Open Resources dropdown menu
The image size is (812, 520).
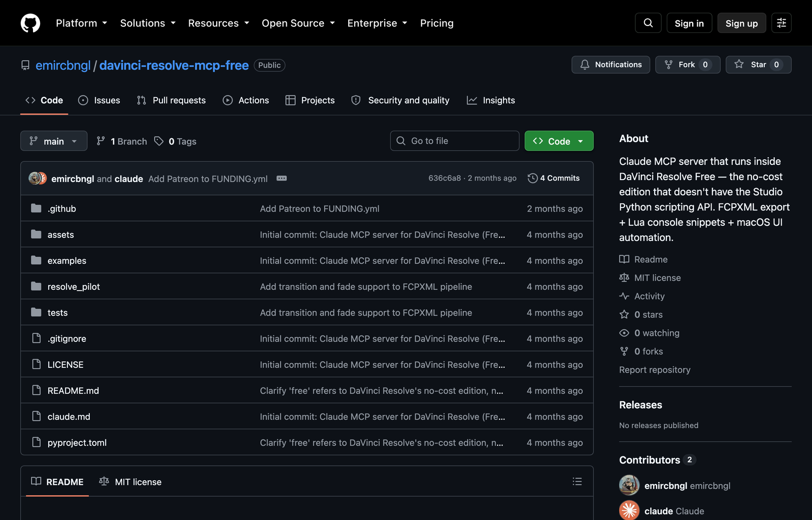coord(219,23)
